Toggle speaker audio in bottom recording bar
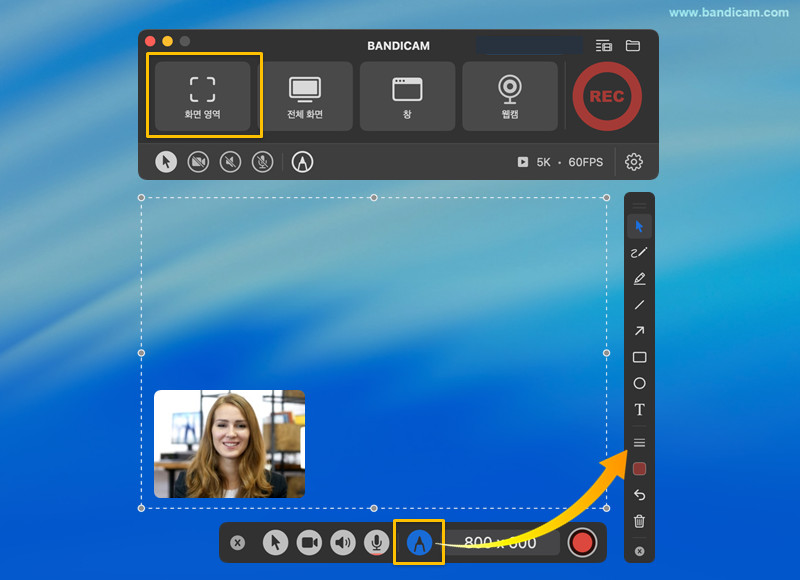The image size is (800, 580). pos(343,542)
